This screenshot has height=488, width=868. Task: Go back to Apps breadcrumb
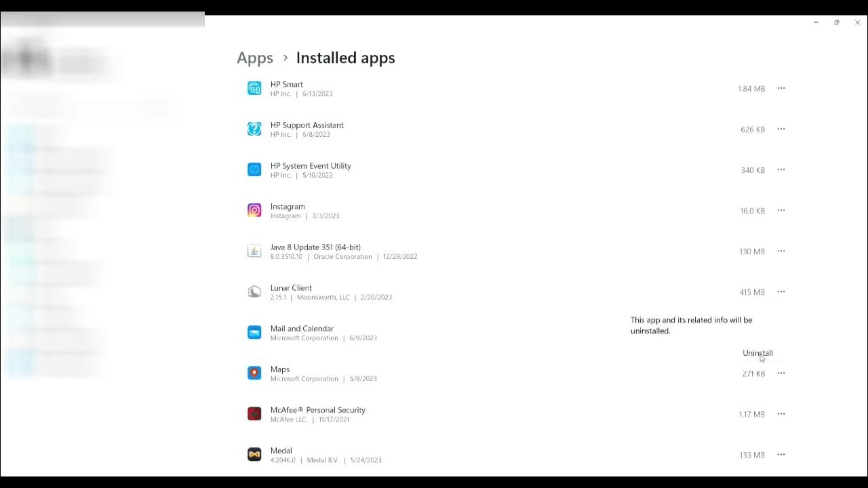point(255,58)
